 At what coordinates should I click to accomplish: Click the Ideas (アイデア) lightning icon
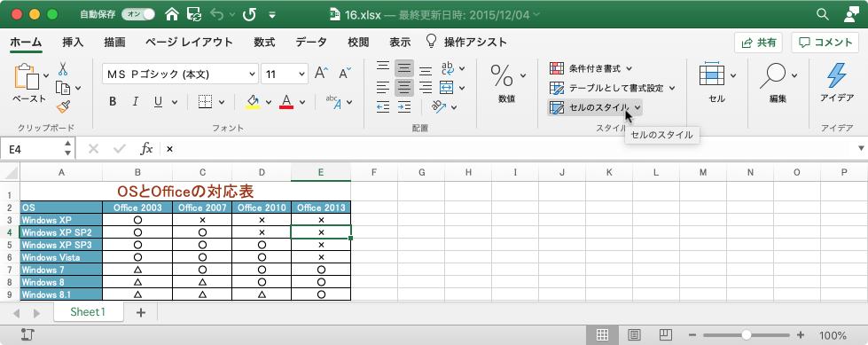tap(836, 76)
